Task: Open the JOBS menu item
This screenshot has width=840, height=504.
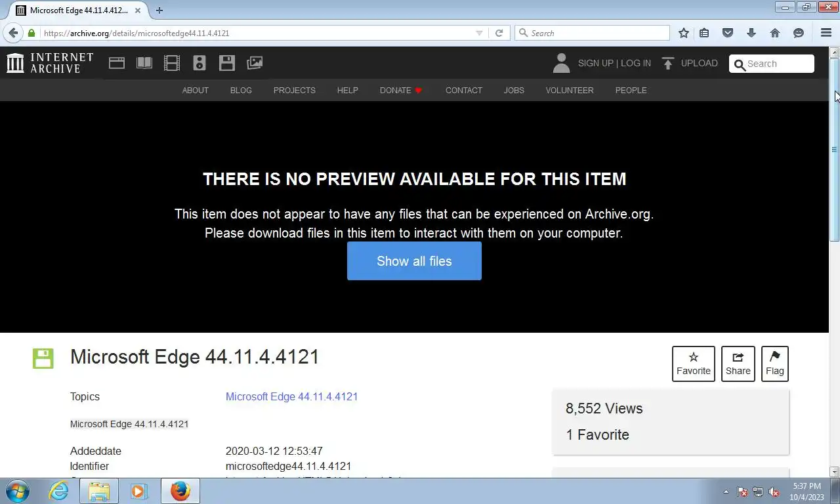Action: pos(514,91)
